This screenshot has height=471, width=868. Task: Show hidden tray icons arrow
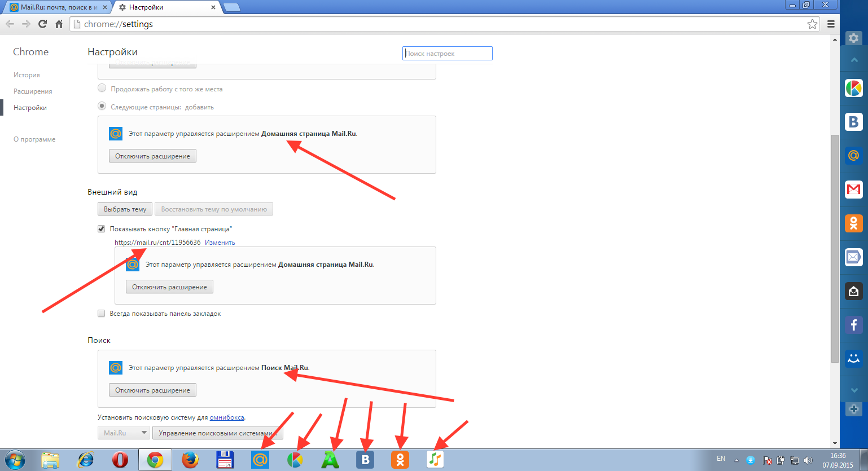tap(737, 460)
